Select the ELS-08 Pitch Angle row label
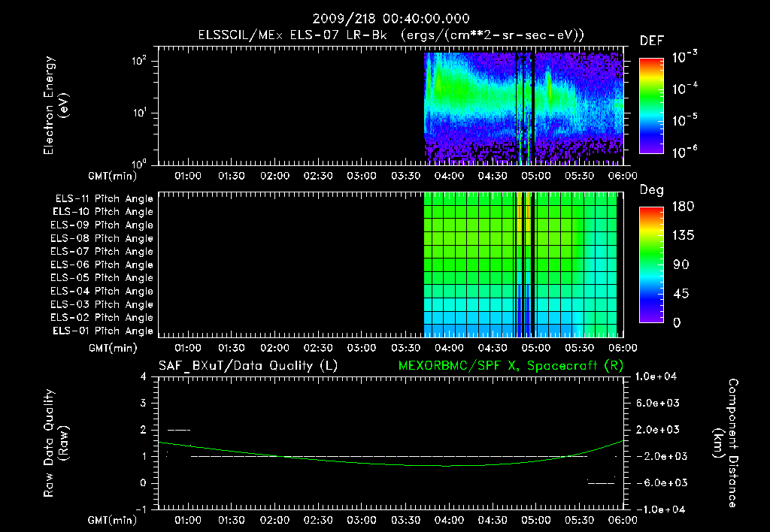This screenshot has width=770, height=532. pyautogui.click(x=102, y=238)
